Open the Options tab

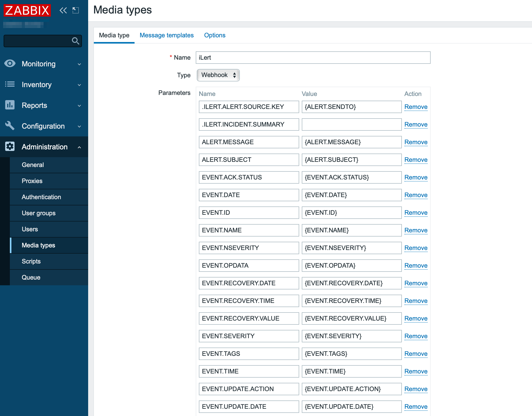pyautogui.click(x=215, y=35)
